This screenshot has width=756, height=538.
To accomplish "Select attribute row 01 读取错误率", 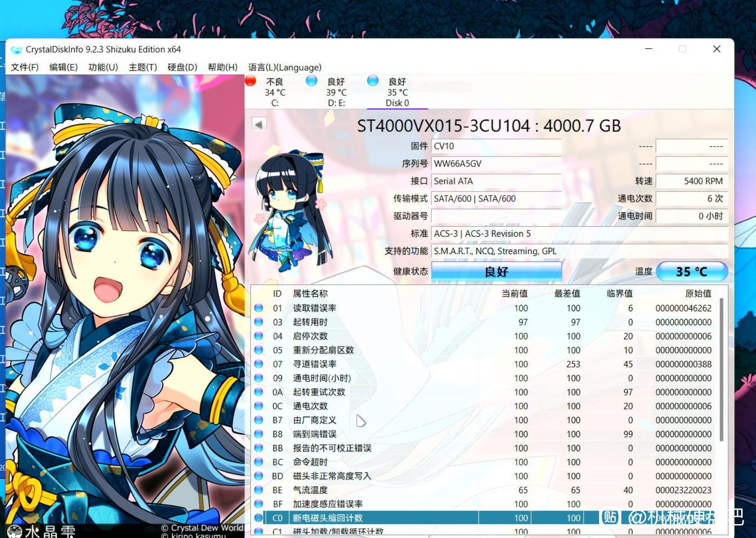I will (485, 308).
